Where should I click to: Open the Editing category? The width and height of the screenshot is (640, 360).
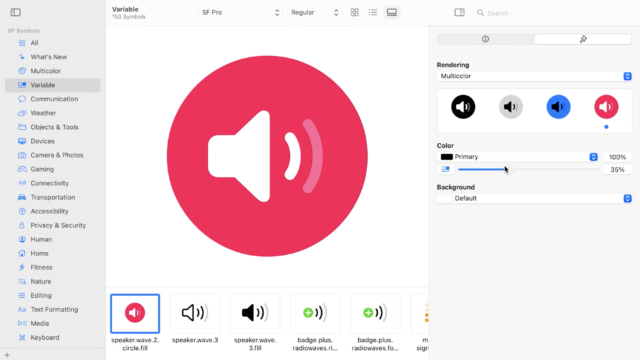coord(53,296)
